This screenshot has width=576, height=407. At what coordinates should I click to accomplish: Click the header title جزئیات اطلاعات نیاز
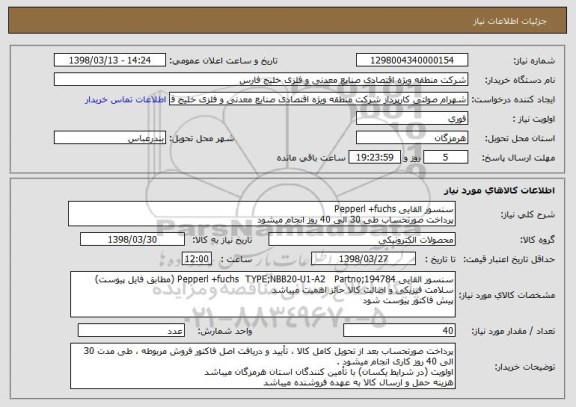[x=510, y=21]
